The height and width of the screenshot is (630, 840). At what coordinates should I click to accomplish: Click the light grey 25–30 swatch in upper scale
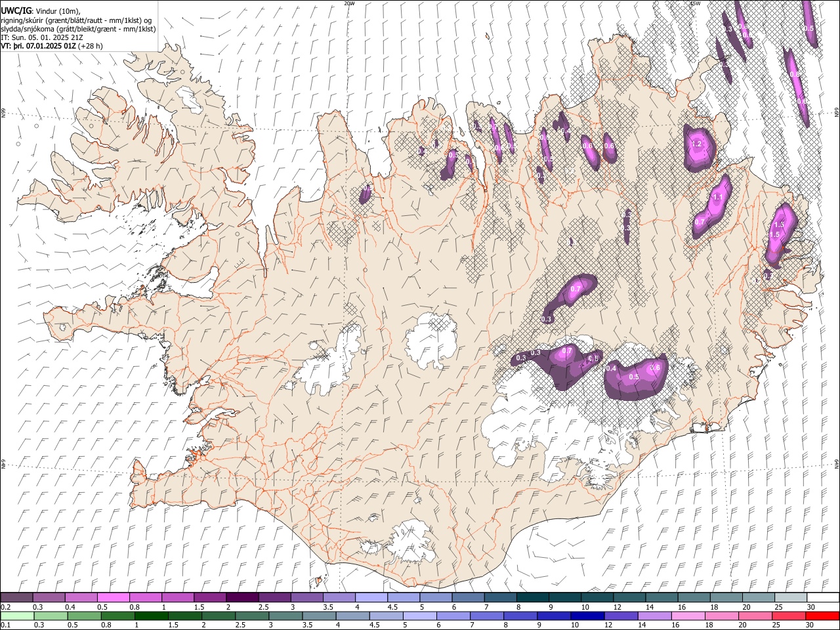(790, 598)
